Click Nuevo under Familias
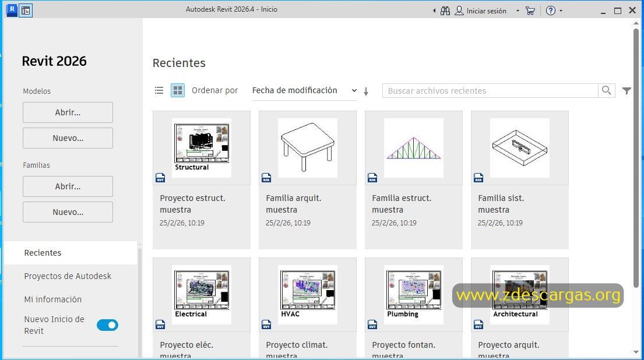This screenshot has height=360, width=644. coord(68,212)
